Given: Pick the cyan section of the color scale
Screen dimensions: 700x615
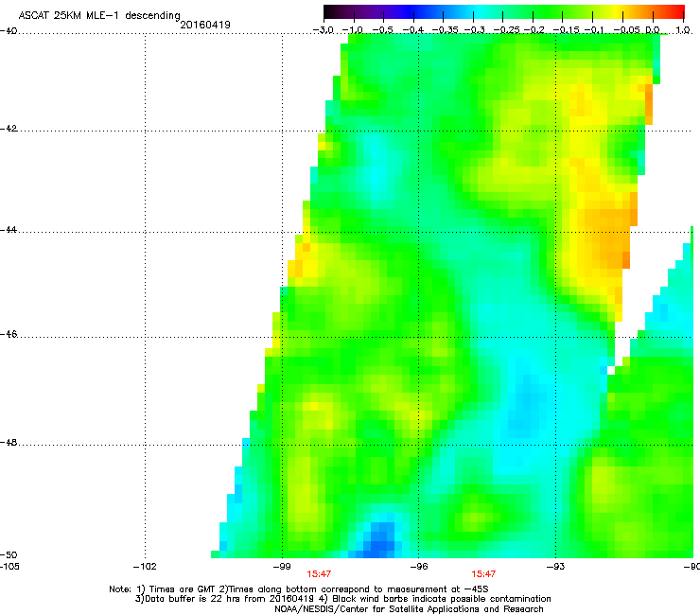Looking at the screenshot, I should click(x=480, y=12).
